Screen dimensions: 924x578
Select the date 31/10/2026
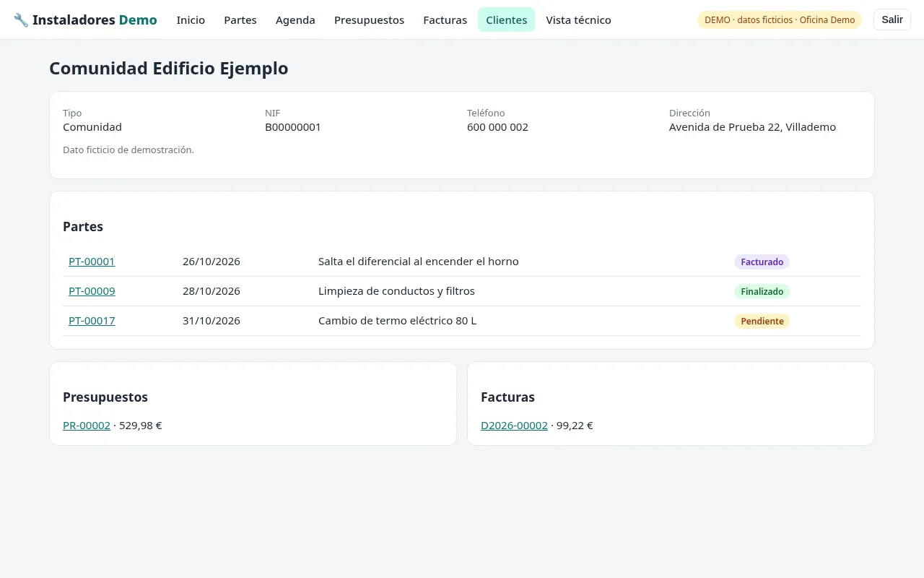(x=212, y=321)
